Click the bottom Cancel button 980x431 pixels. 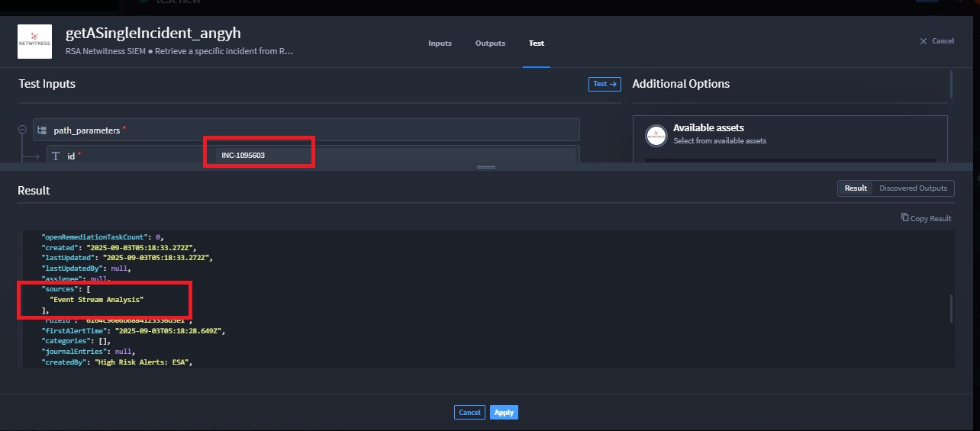click(469, 413)
